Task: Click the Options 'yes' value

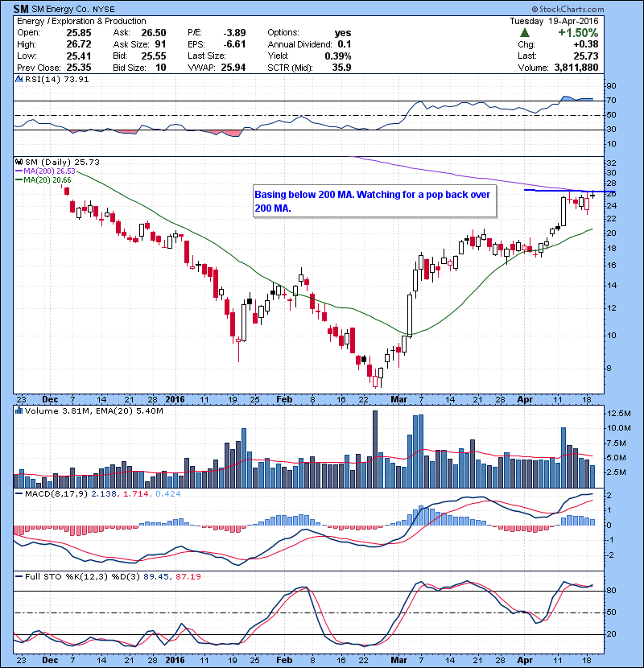Action: [343, 33]
